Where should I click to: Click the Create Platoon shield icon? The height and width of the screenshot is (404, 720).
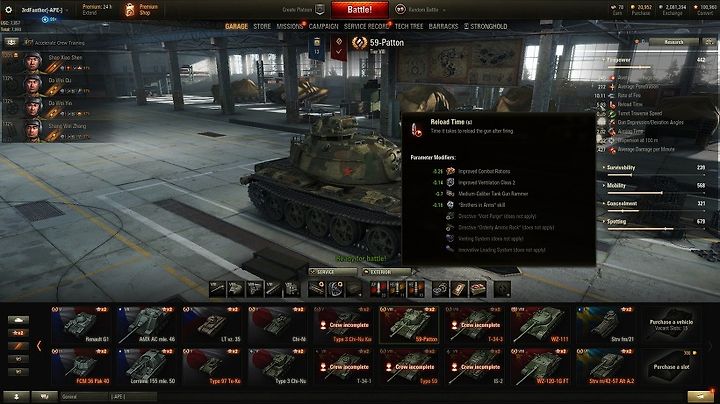pos(320,10)
